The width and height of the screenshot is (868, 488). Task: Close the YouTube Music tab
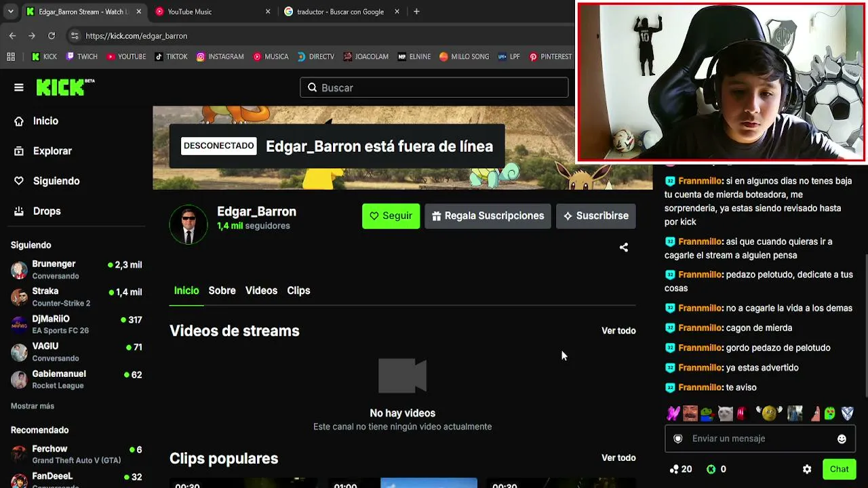268,12
